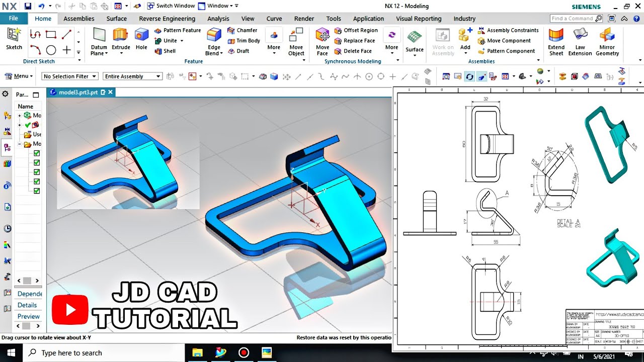This screenshot has height=362, width=644.
Task: Click the Save icon in title bar
Action: point(28,6)
